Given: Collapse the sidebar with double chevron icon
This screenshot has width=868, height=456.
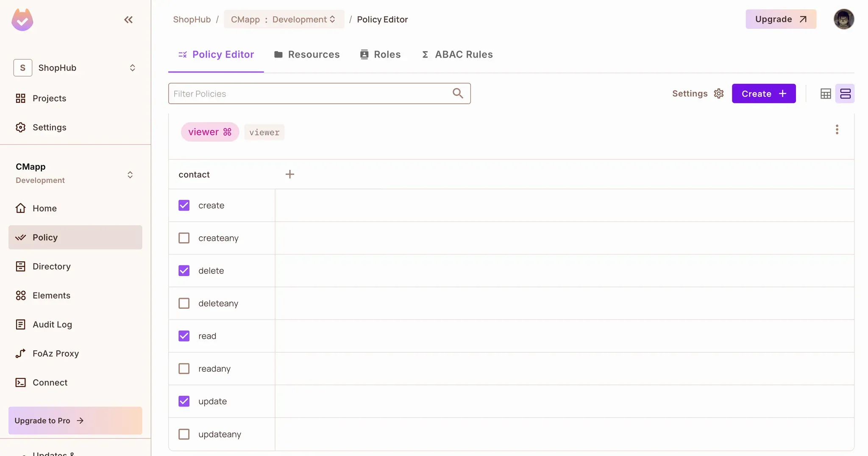Looking at the screenshot, I should (128, 20).
